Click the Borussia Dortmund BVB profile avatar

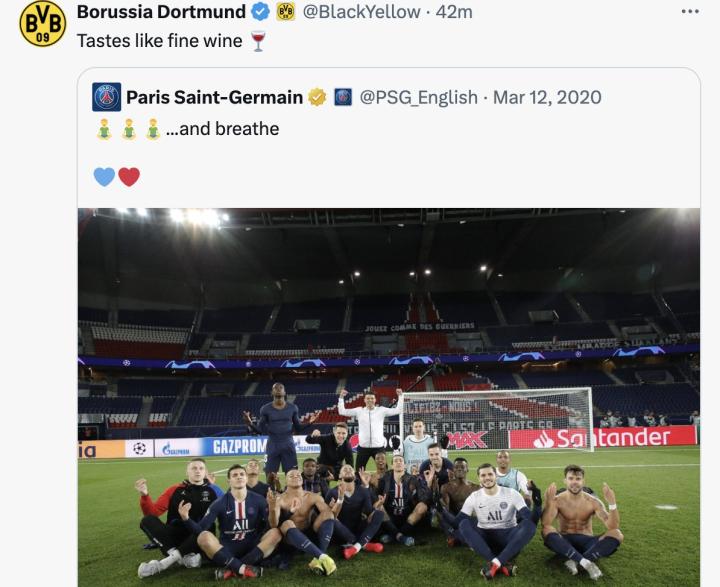tap(42, 24)
